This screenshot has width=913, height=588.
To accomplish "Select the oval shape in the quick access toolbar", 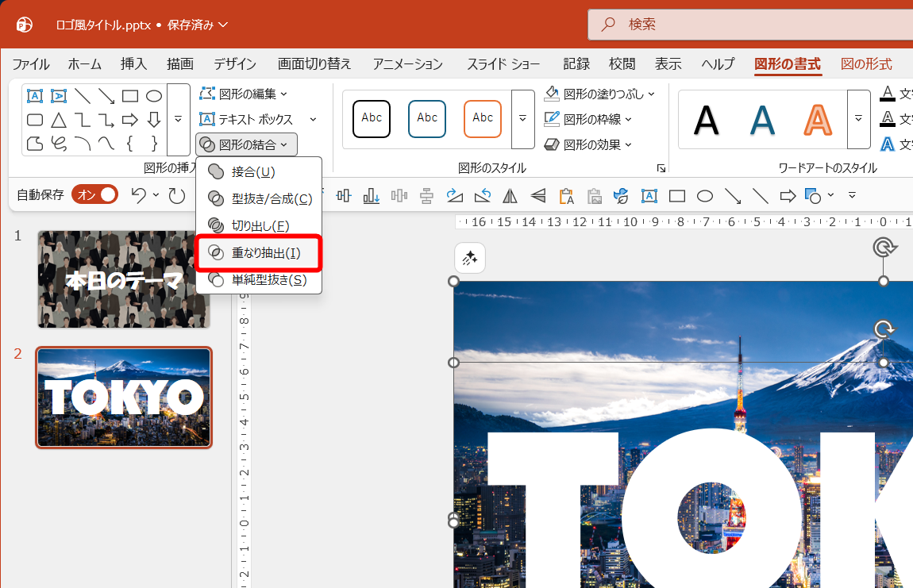I will [704, 196].
